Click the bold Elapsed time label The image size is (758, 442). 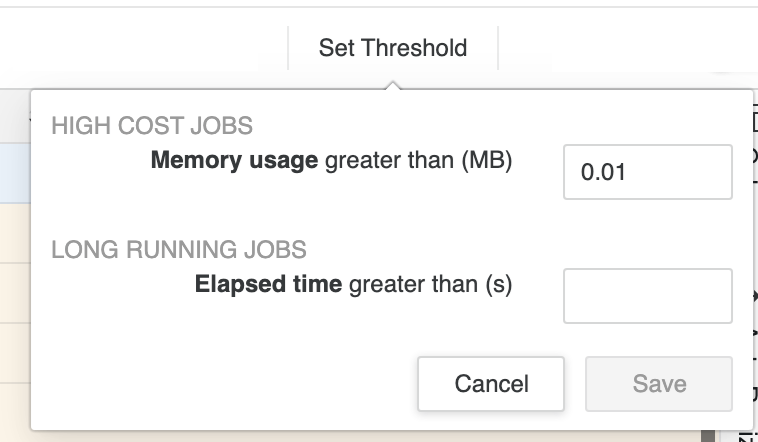pyautogui.click(x=268, y=284)
